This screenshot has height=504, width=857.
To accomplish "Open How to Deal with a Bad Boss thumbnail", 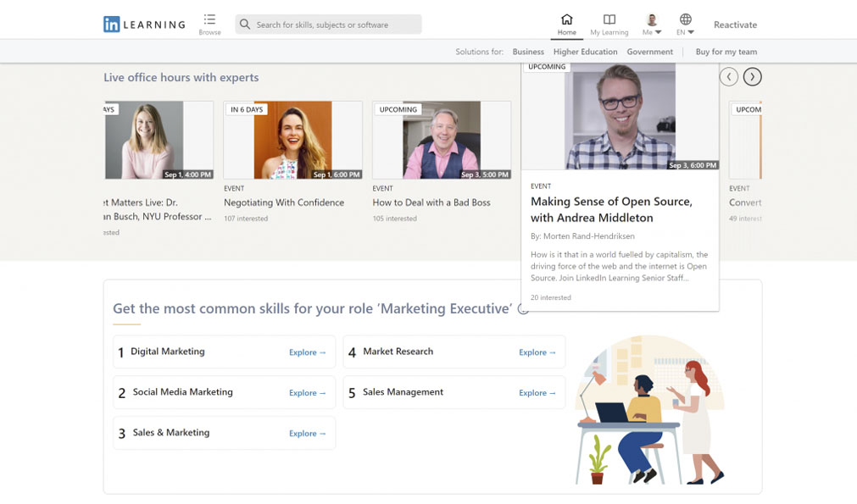I will pyautogui.click(x=442, y=140).
